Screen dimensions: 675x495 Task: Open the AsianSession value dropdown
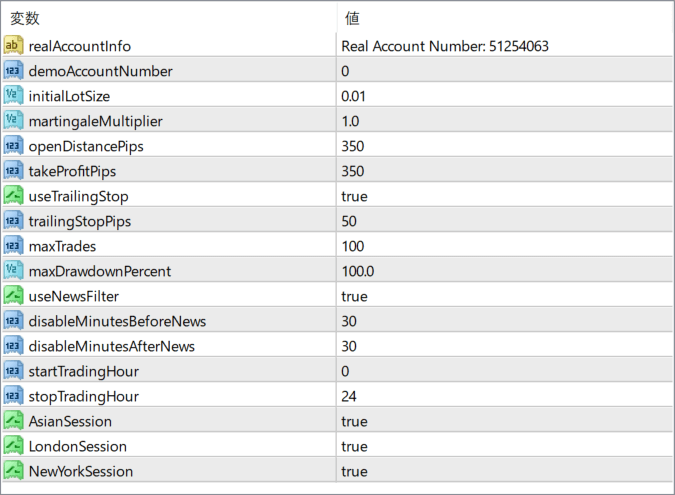point(500,421)
